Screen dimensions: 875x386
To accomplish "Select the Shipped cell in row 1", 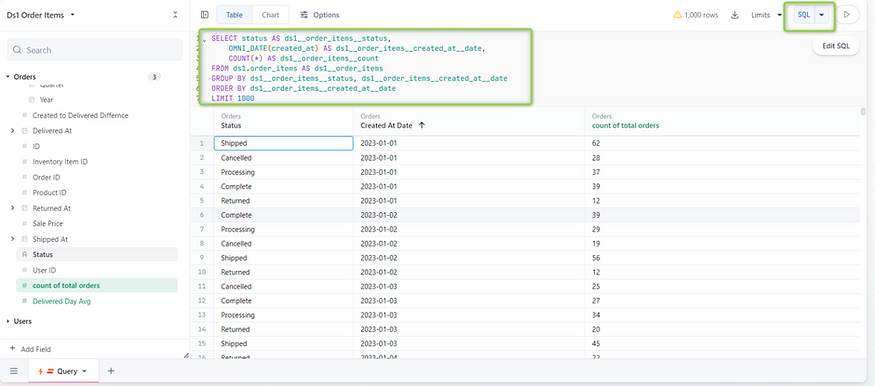I will (283, 143).
